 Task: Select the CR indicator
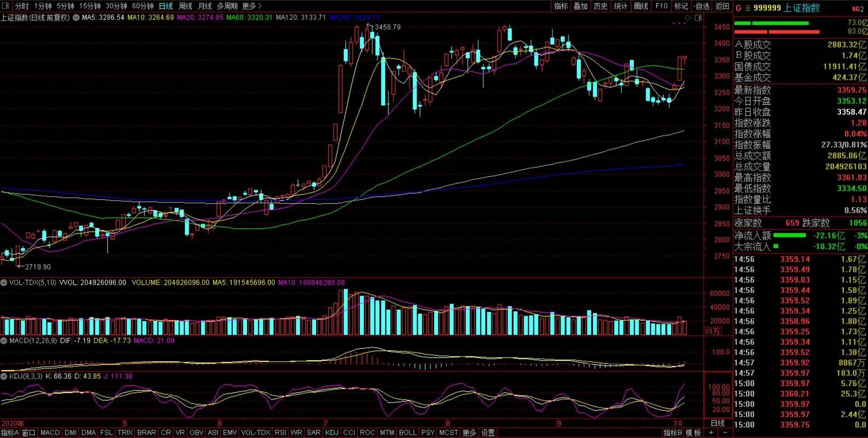tap(166, 433)
